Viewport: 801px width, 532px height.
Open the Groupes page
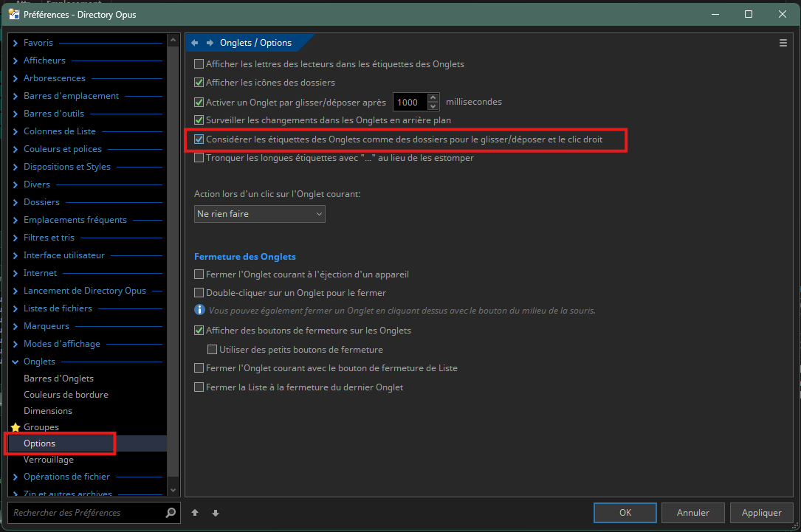pyautogui.click(x=41, y=427)
